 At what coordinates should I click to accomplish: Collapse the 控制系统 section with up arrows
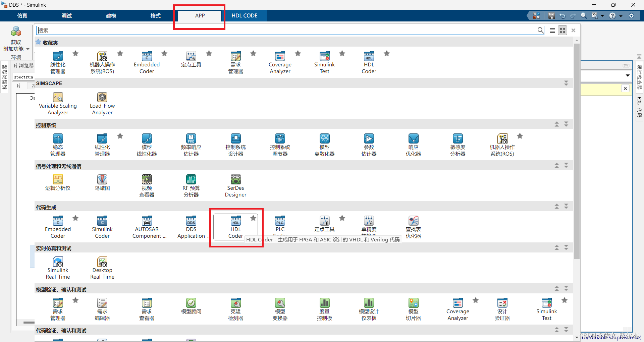coord(557,124)
